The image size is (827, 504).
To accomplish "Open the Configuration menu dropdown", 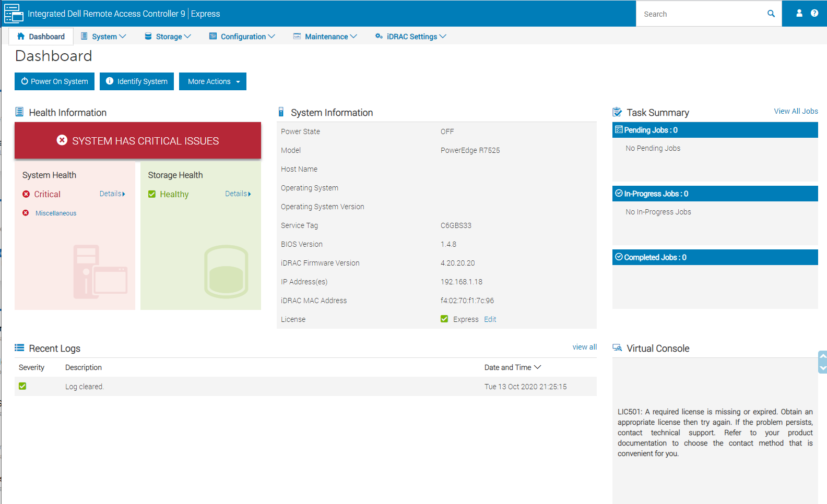I will pyautogui.click(x=242, y=37).
